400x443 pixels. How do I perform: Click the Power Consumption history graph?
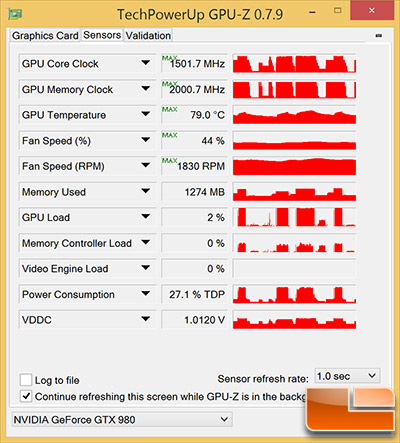click(x=294, y=294)
